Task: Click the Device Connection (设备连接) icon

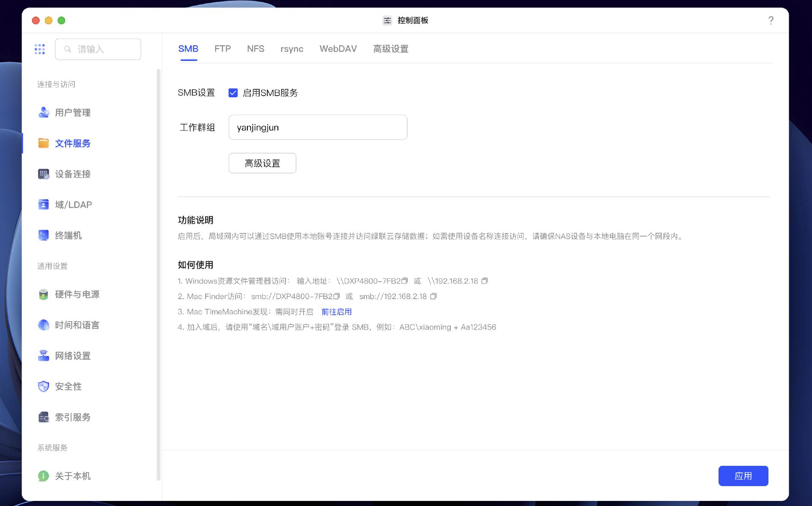Action: click(44, 174)
